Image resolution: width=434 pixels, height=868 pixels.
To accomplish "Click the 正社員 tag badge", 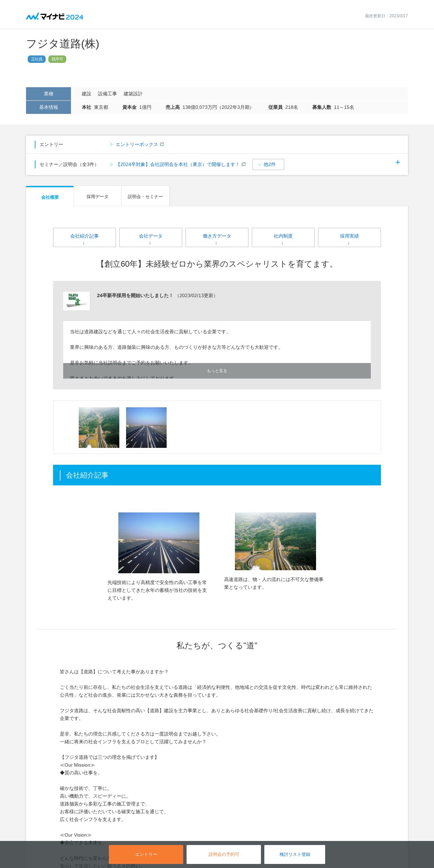I will 37,59.
